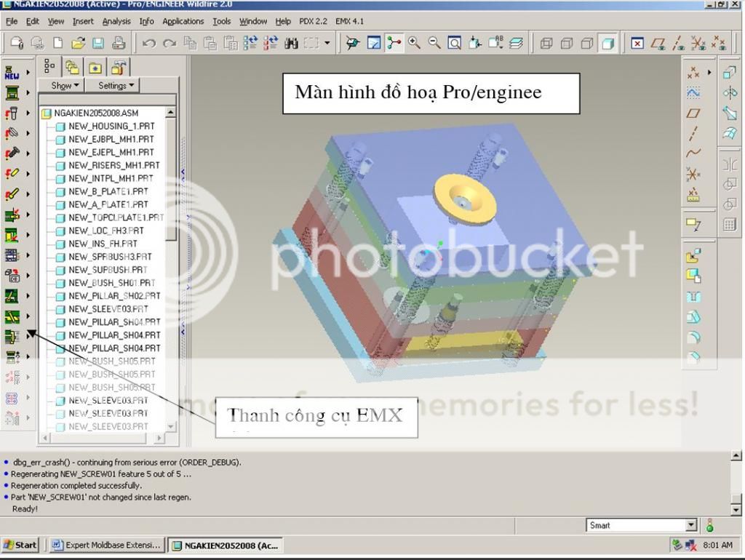Image resolution: width=745 pixels, height=560 pixels.
Task: Select the Sketched curve tool in right toolbar
Action: coord(693,92)
